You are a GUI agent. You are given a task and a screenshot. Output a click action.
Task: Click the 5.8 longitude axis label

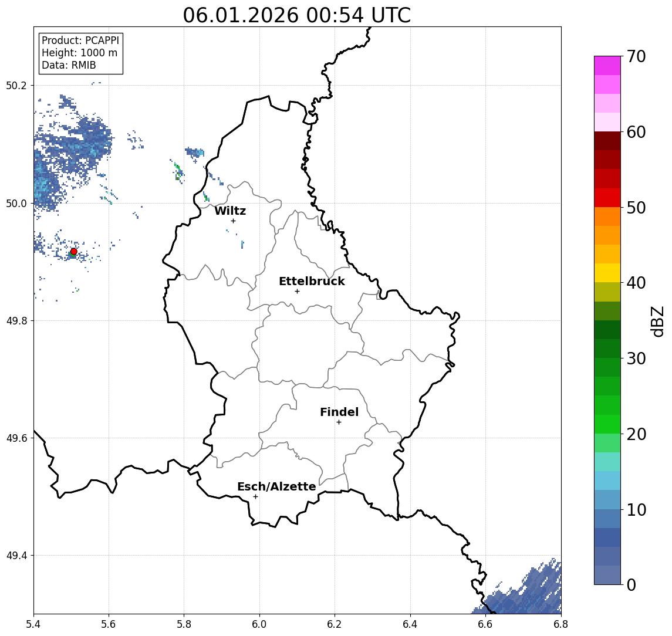tap(184, 624)
